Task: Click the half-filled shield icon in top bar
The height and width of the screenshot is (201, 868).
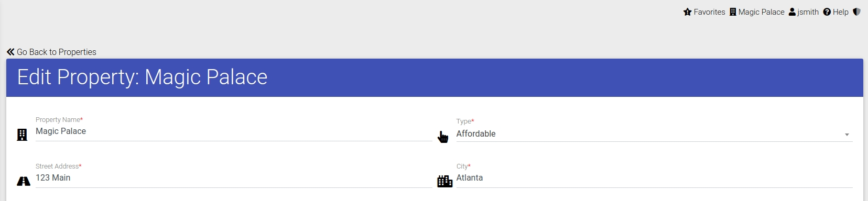Action: [x=856, y=12]
